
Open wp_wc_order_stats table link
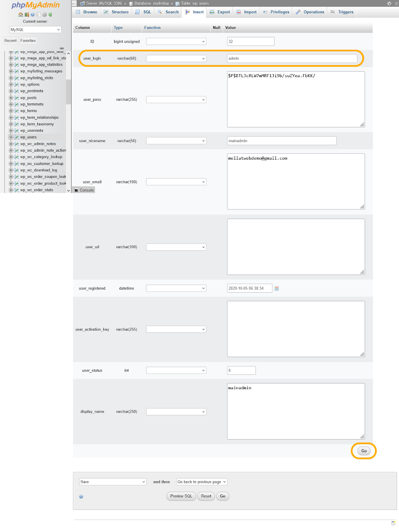pyautogui.click(x=37, y=190)
